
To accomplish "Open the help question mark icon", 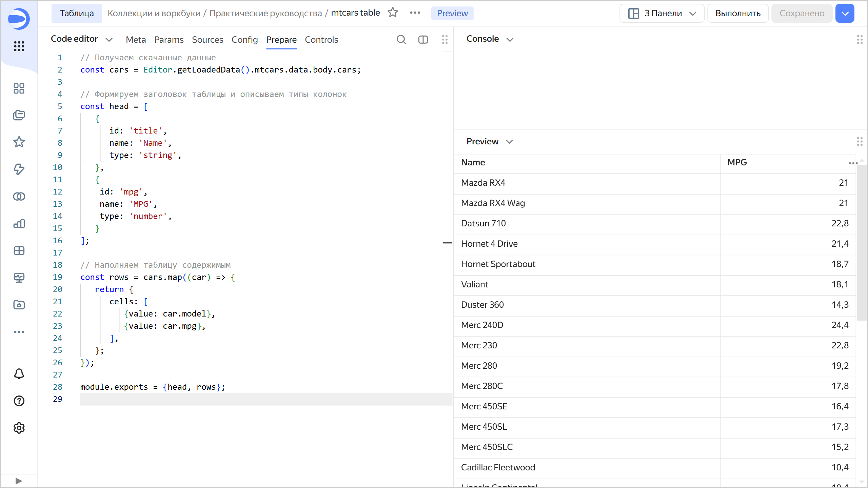I will point(19,401).
